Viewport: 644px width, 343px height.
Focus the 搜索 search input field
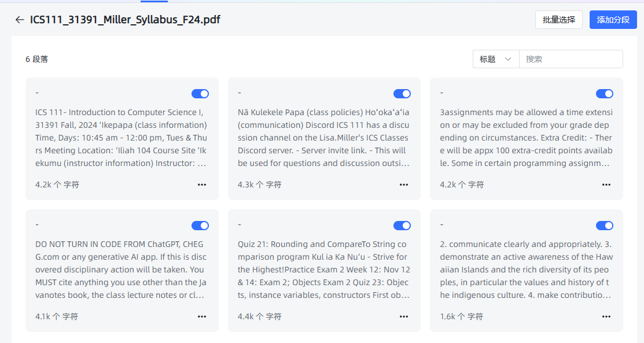(571, 59)
